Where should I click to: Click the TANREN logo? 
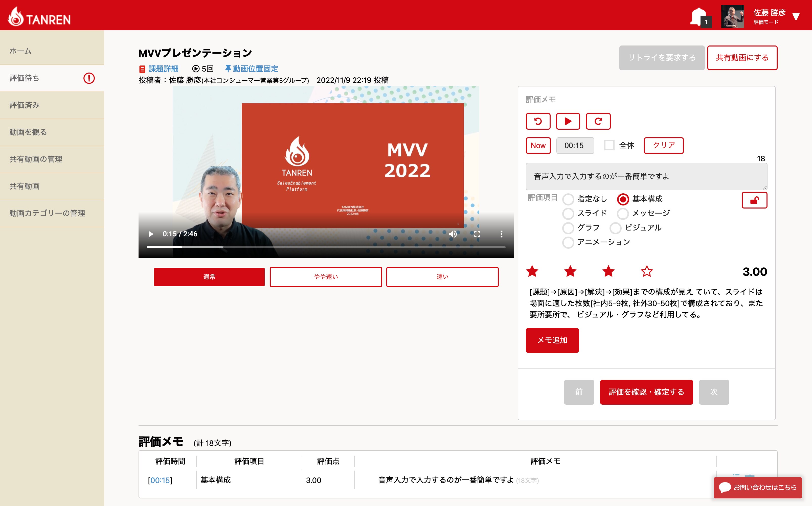tap(39, 17)
